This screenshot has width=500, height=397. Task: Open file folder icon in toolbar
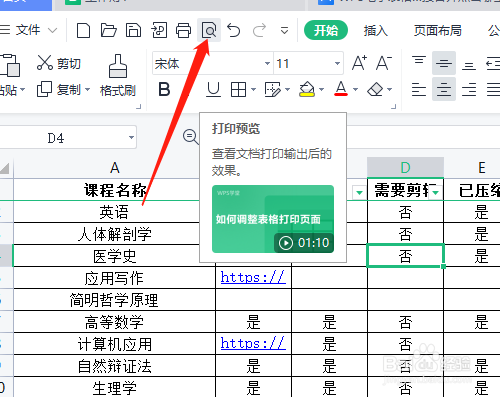tap(108, 30)
